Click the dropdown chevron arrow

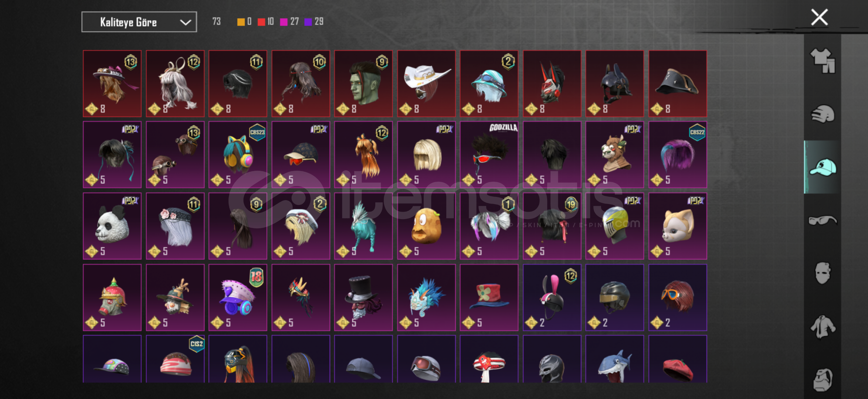185,23
